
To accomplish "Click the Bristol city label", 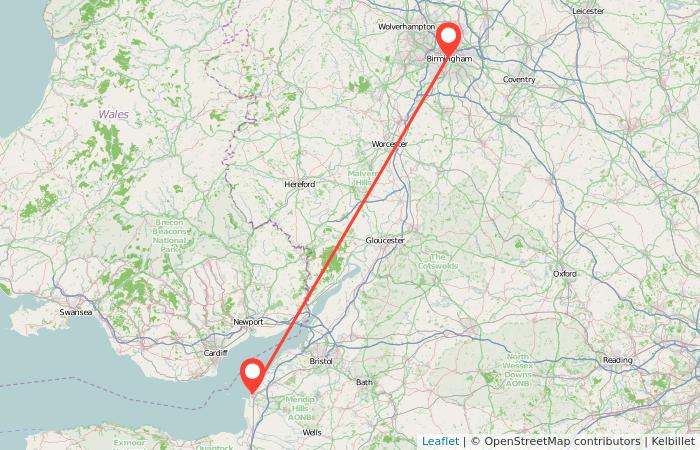I will click(x=321, y=361).
